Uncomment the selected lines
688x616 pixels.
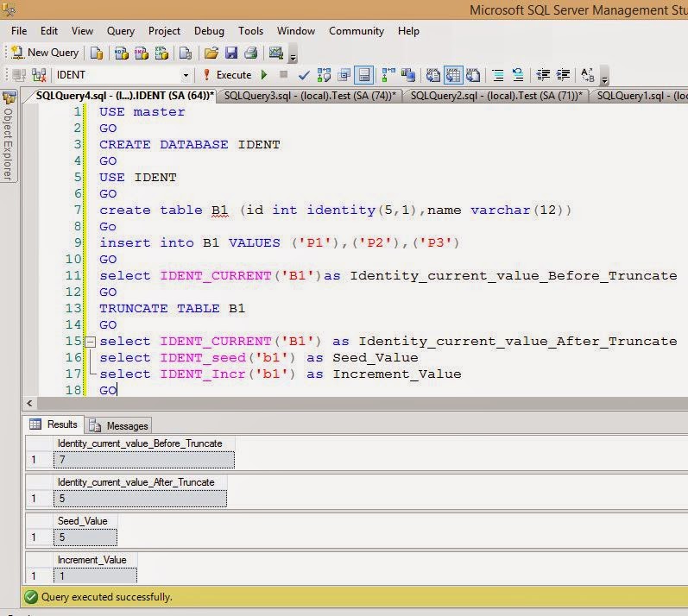[518, 75]
